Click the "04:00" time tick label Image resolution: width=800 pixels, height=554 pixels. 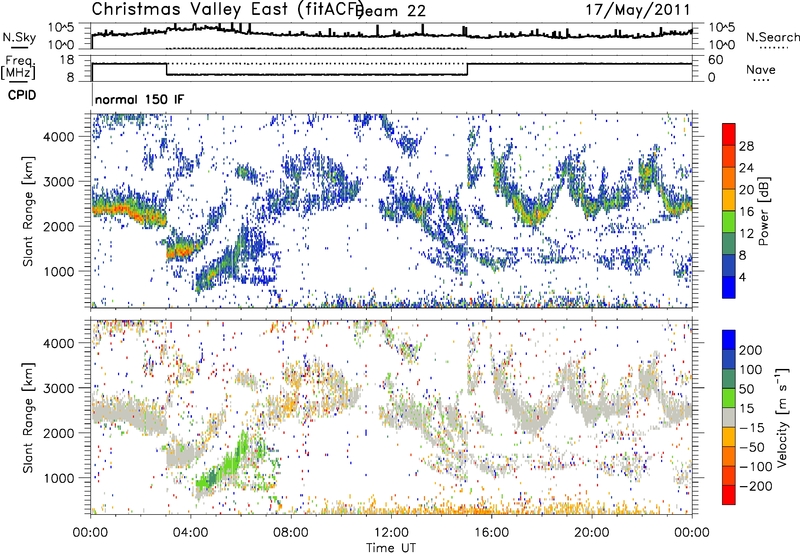(191, 533)
